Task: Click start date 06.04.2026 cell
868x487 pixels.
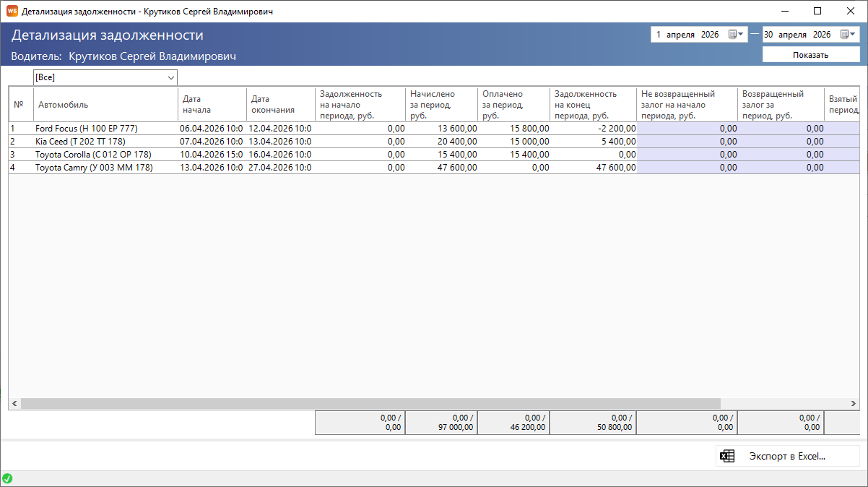Action: point(212,128)
